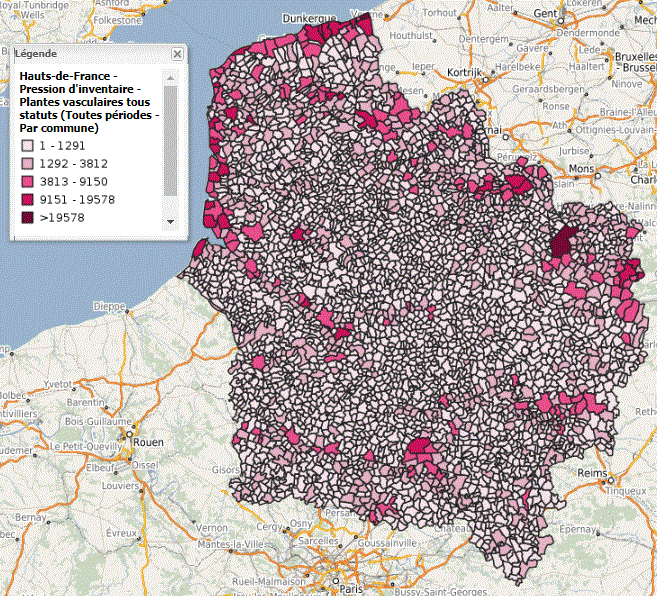Screen dimensions: 657x596
Task: Click the Mons city label
Action: pyautogui.click(x=580, y=169)
